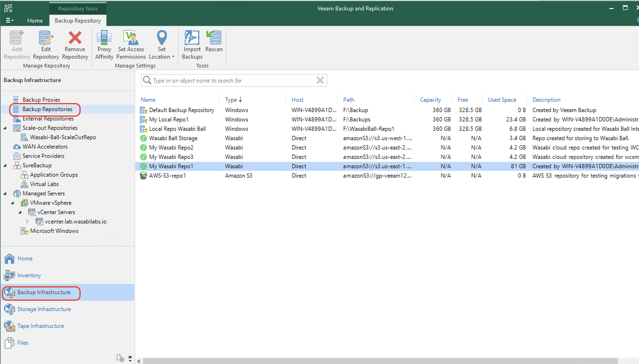
Task: Collapse the SureBackup node
Action: click(x=5, y=165)
